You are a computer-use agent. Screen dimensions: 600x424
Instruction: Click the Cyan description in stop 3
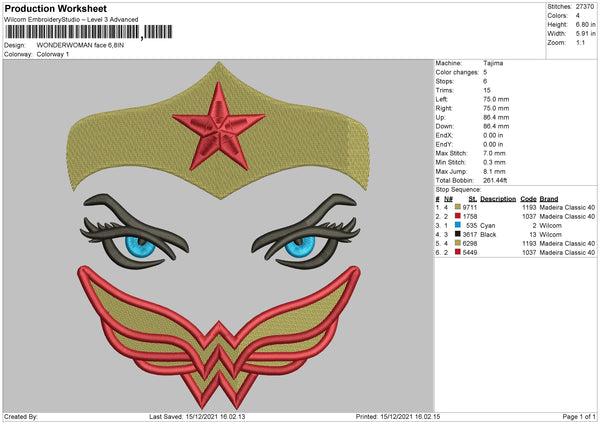488,226
